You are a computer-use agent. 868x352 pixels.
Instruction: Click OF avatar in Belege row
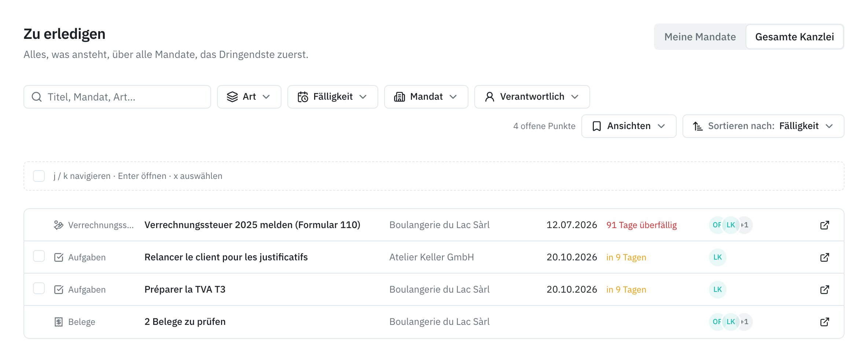point(717,322)
